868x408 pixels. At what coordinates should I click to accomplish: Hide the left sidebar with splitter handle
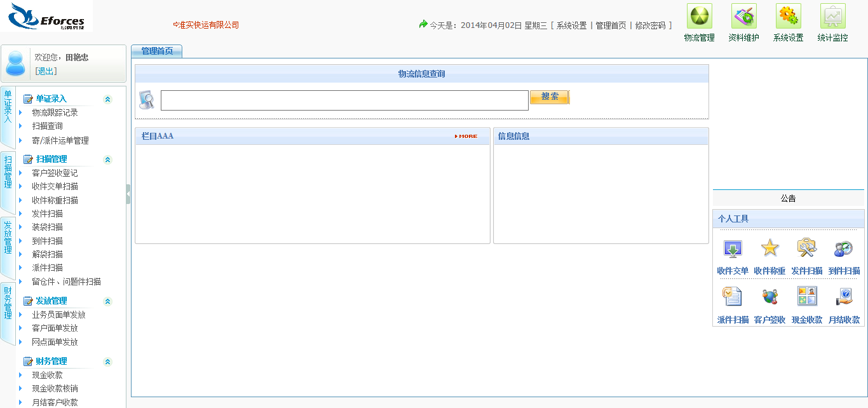point(128,194)
